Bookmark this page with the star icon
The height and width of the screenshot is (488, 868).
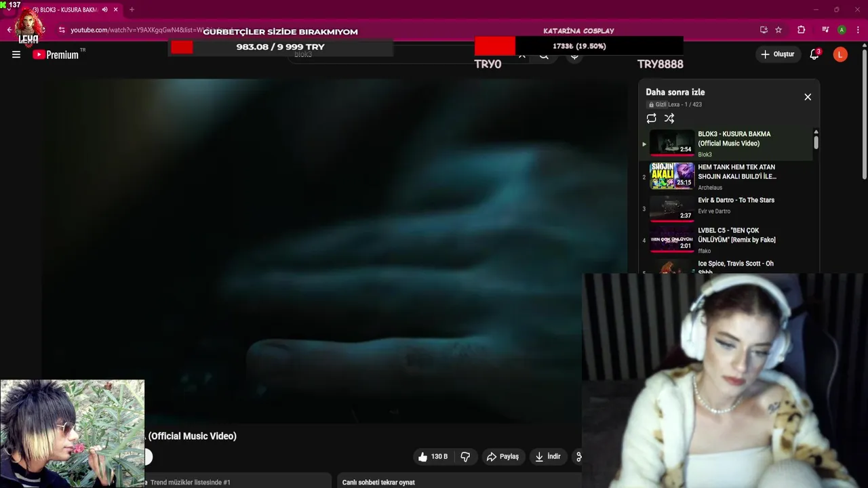778,30
